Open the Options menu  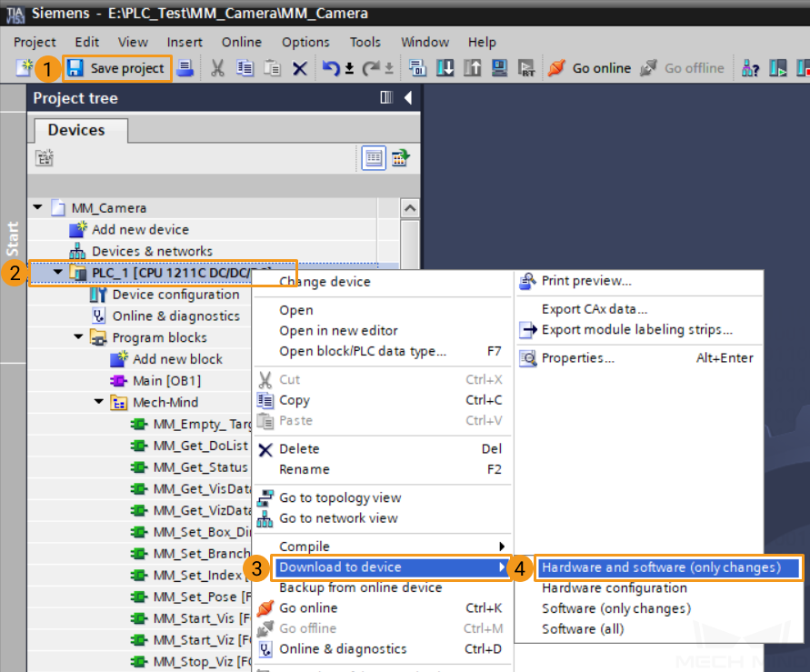(305, 42)
